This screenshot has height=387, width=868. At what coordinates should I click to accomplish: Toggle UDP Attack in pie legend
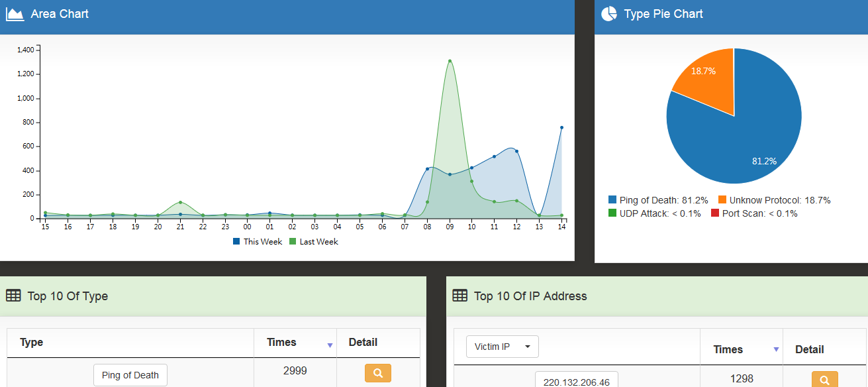(654, 213)
